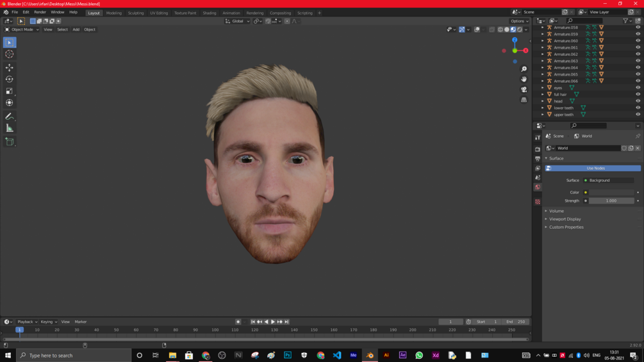Hide the eyes object
Viewport: 644px width, 362px height.
tap(638, 88)
